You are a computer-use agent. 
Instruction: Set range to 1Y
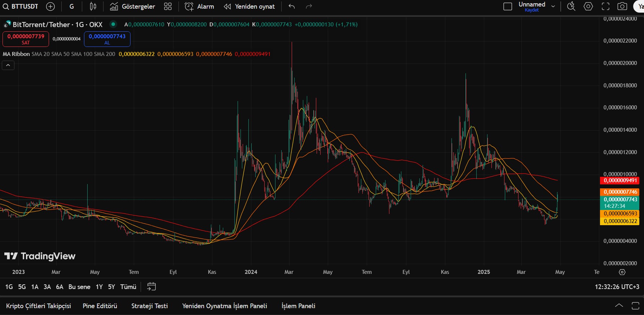[99, 287]
